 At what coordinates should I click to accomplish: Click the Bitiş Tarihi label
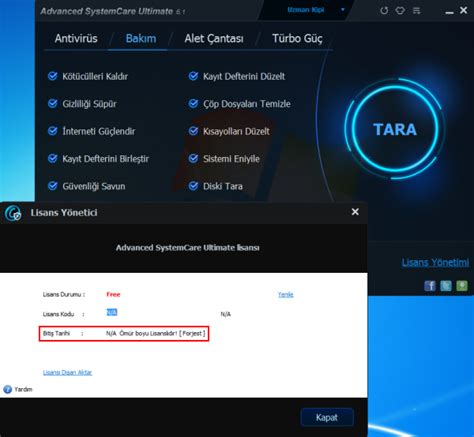pos(56,333)
